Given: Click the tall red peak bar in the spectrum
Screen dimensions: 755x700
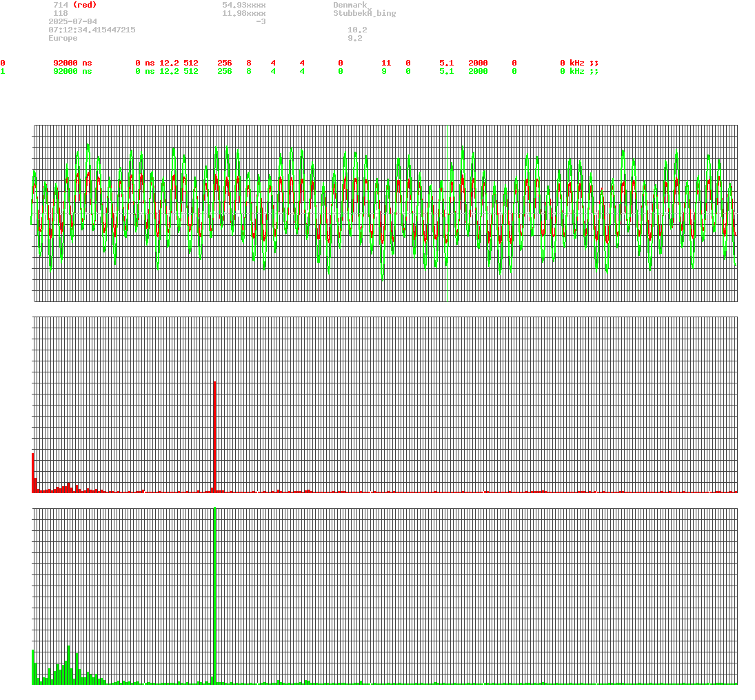Looking at the screenshot, I should coord(214,437).
